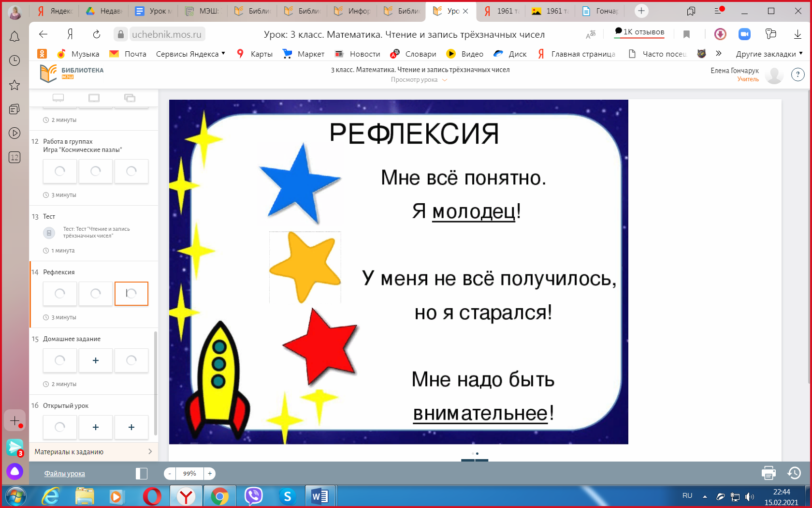
Task: Select single-screen view mode icon
Action: 58,98
